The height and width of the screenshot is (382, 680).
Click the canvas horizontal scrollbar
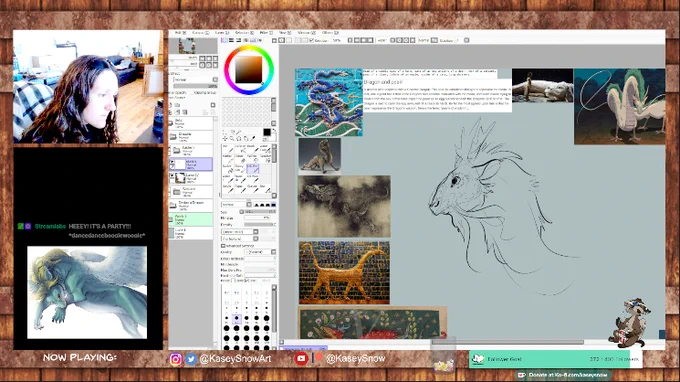coord(507,342)
